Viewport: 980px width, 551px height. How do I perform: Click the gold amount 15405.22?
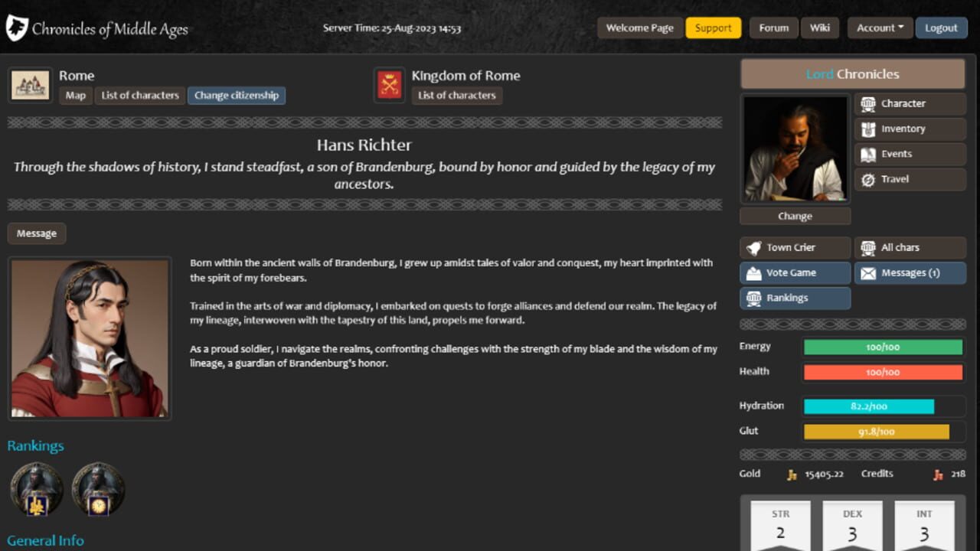coord(824,474)
